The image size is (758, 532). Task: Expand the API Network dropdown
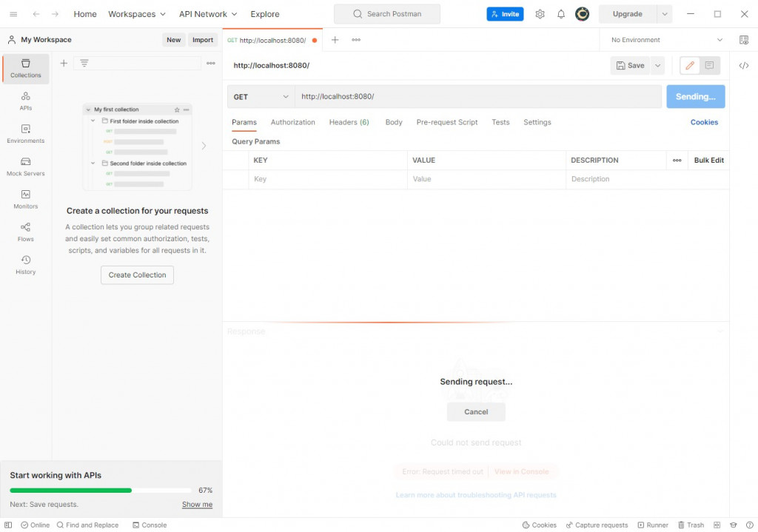208,14
